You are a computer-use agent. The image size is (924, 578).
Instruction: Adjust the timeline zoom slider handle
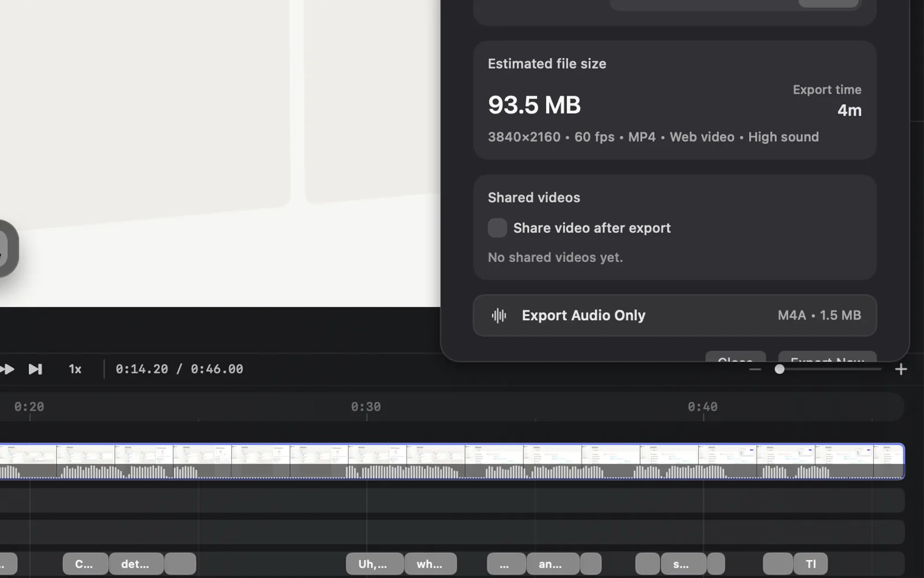point(780,369)
